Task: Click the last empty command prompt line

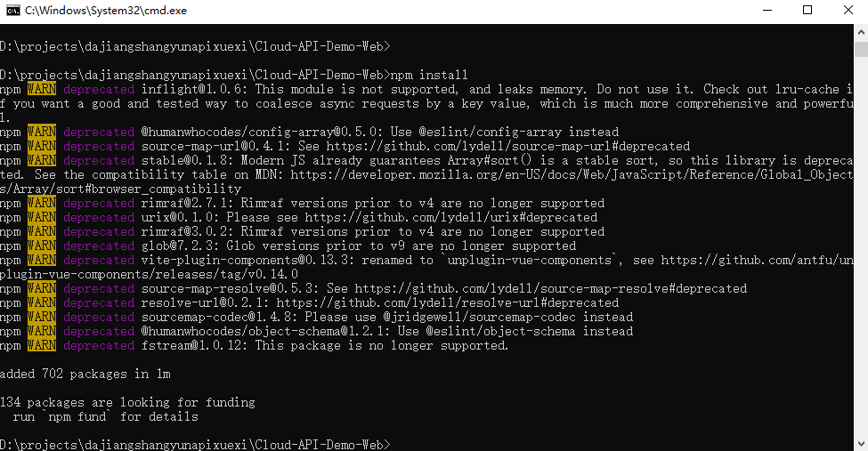Action: point(195,445)
